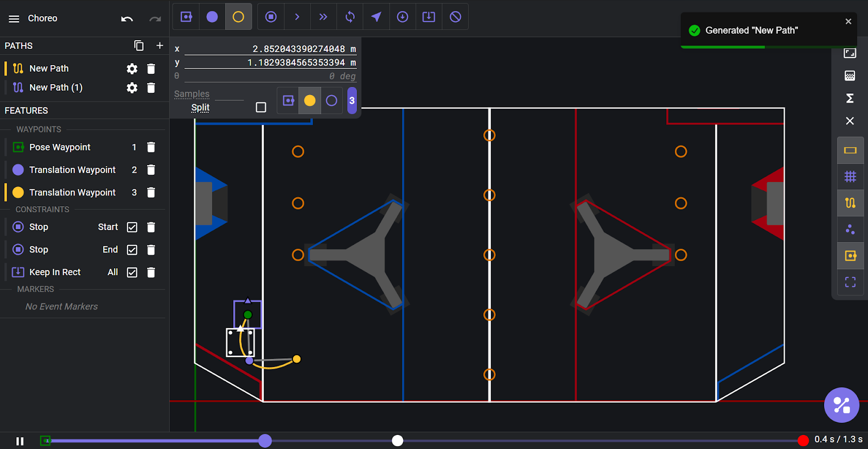
Task: Change waypoint type to Empty ring in panel
Action: click(331, 100)
